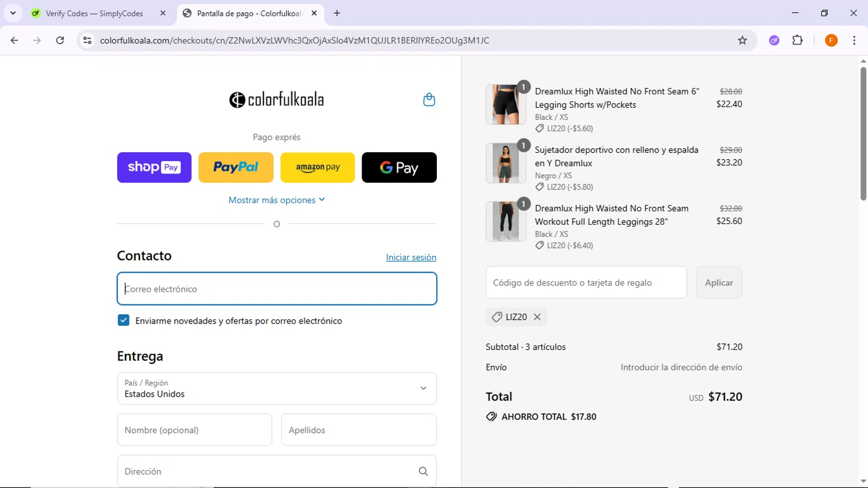Screen dimensions: 868x488
Task: Pay with PayPal
Action: (x=236, y=167)
